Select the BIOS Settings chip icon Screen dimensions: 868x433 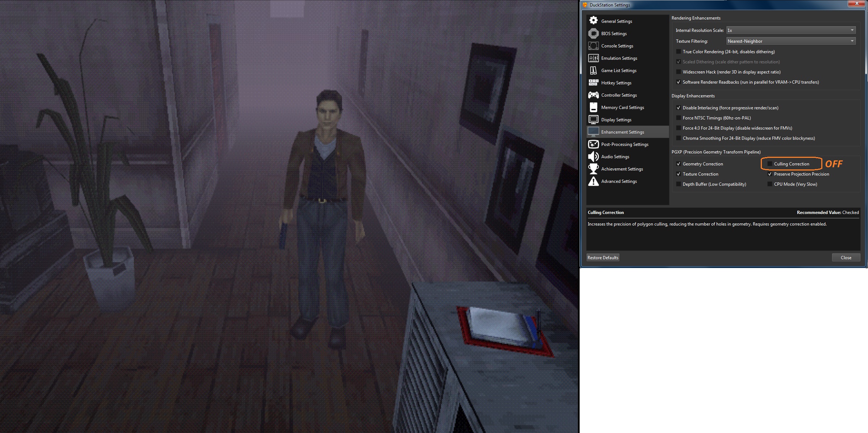(593, 33)
